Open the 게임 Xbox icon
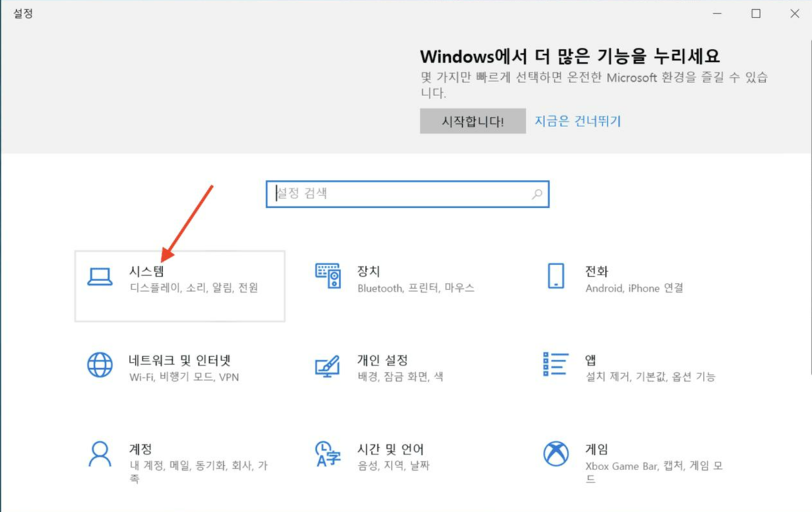The height and width of the screenshot is (512, 812). click(x=555, y=453)
